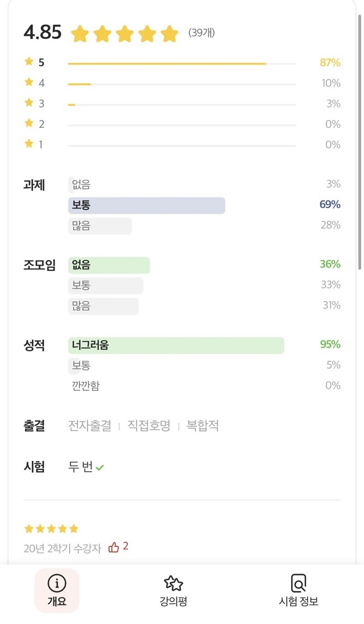Select the 전자출결 attendance option
The height and width of the screenshot is (624, 364).
pyautogui.click(x=90, y=426)
